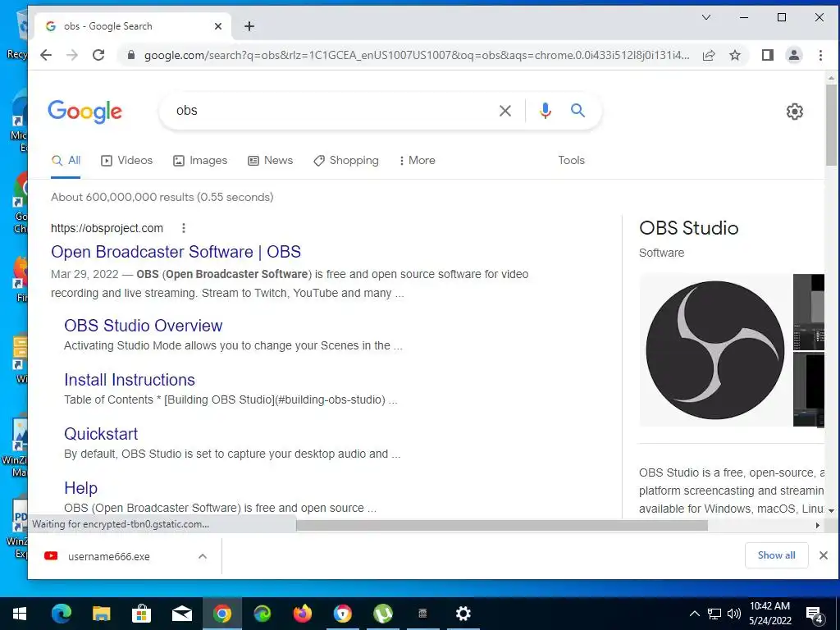
Task: Click the forward navigation arrow
Action: point(72,55)
